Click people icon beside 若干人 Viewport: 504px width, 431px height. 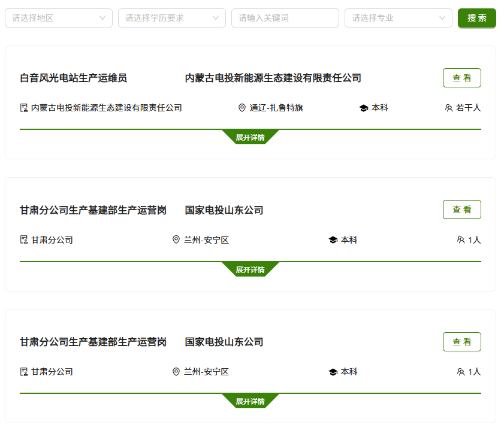[449, 108]
